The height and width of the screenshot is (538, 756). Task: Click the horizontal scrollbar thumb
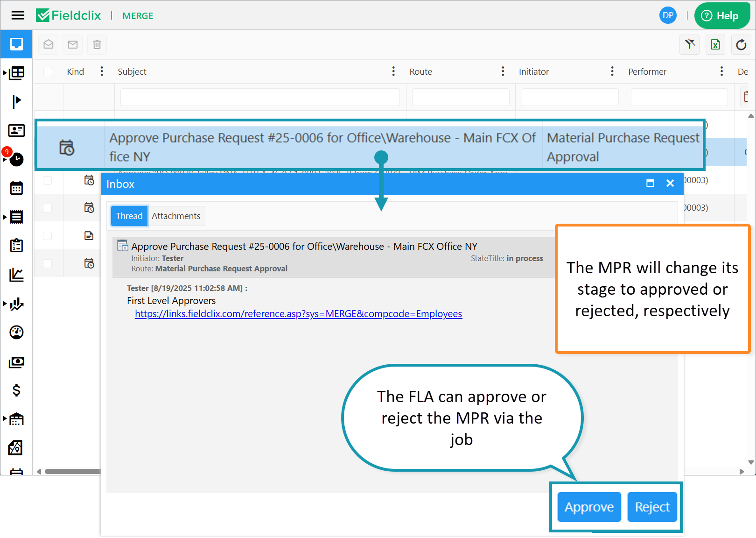pyautogui.click(x=73, y=471)
